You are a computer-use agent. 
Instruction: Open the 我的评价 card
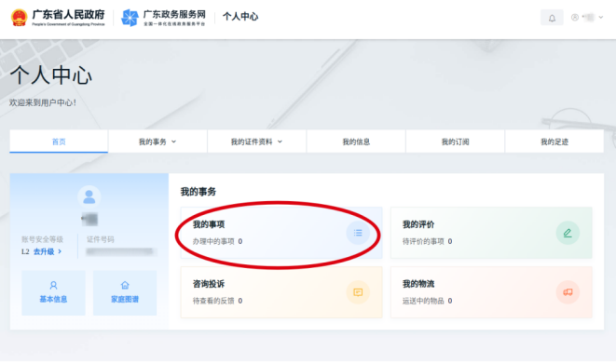click(x=491, y=233)
